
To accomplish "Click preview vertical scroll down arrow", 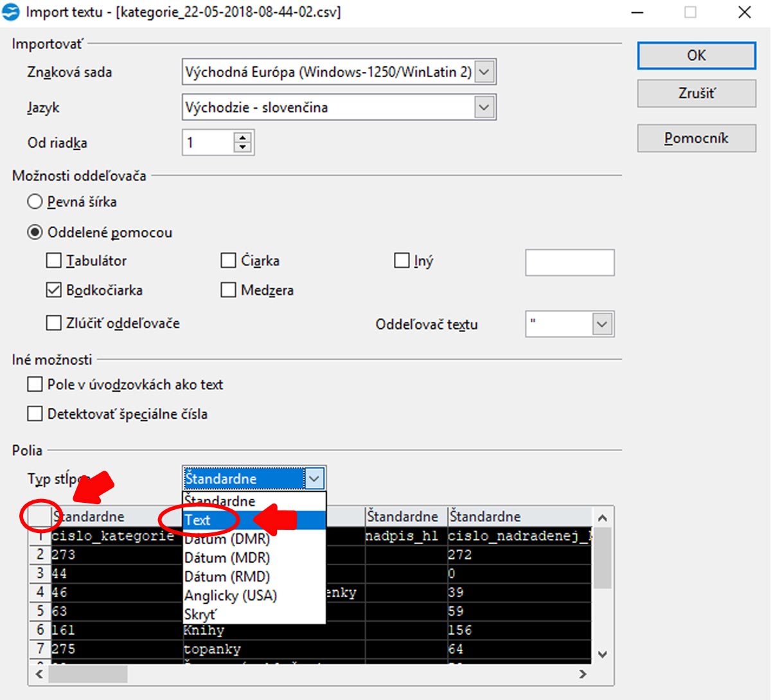I will (602, 654).
